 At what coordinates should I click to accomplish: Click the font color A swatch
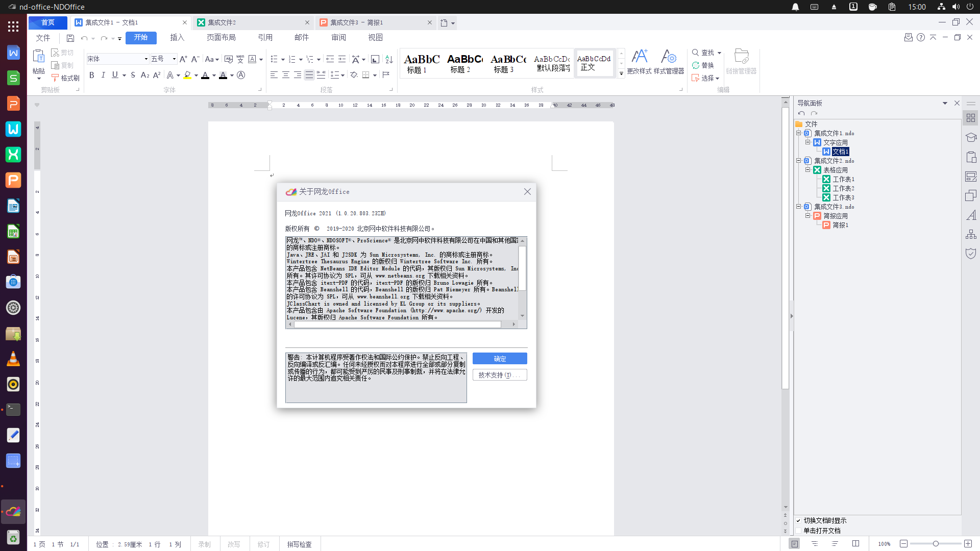coord(205,75)
